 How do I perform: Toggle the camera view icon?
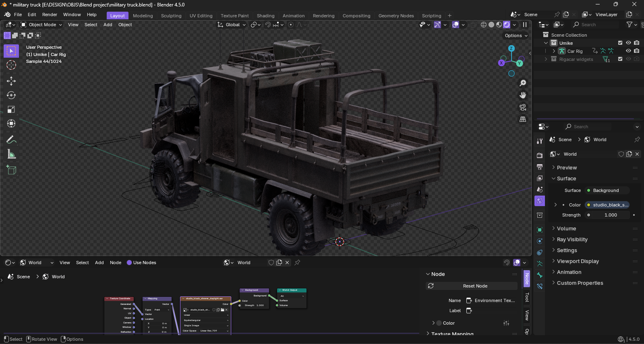point(523,107)
